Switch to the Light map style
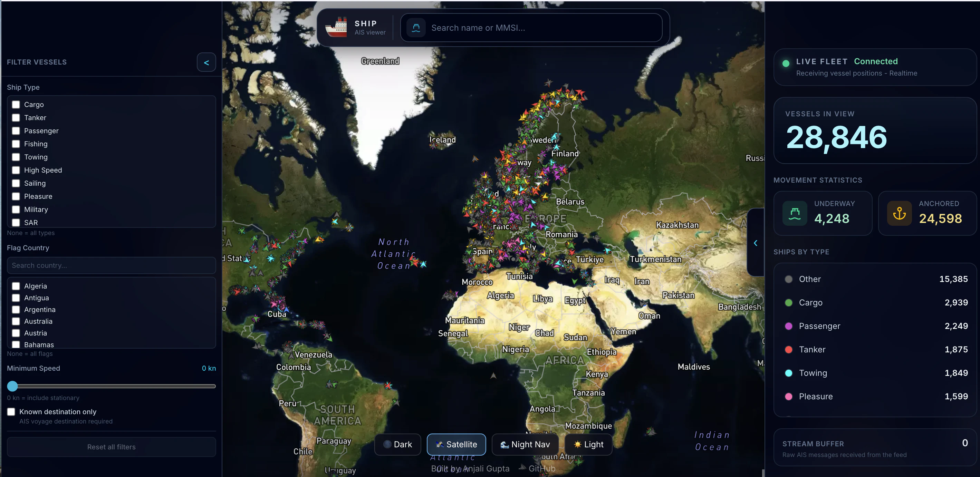The image size is (980, 477). pos(588,444)
